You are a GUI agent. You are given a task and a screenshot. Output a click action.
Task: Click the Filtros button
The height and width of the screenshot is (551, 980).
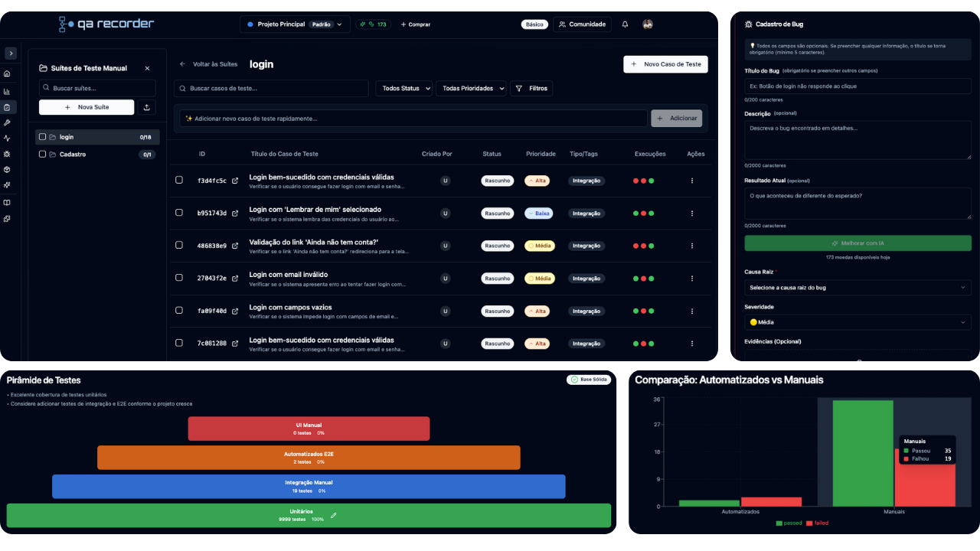click(531, 88)
